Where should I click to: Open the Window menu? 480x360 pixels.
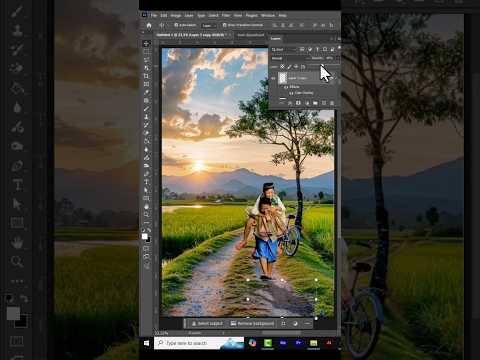(268, 15)
